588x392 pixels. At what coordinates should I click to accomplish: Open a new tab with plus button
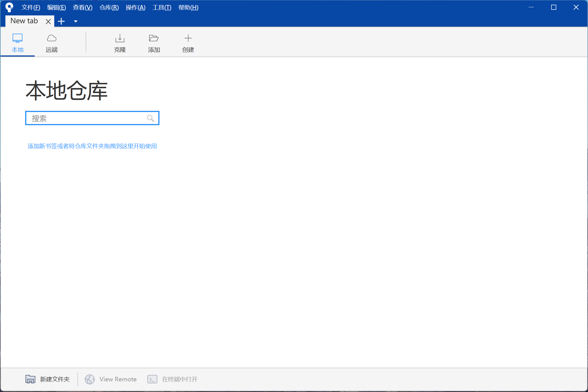pyautogui.click(x=61, y=21)
